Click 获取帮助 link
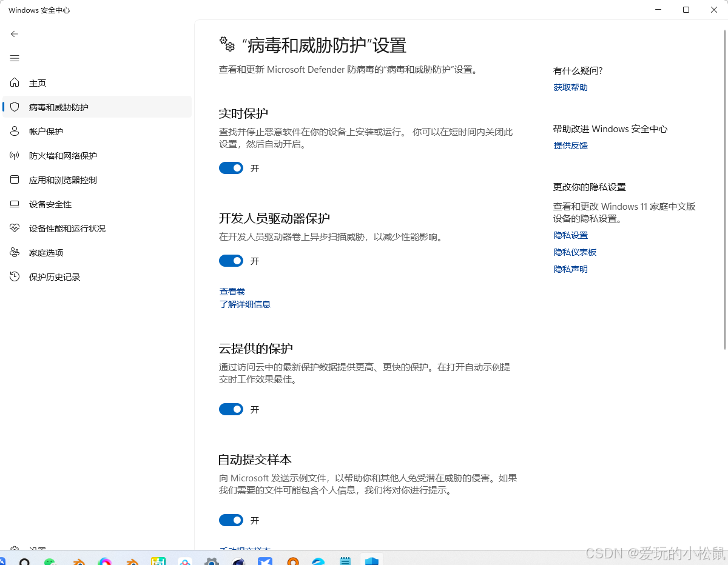The image size is (728, 565). [x=570, y=87]
